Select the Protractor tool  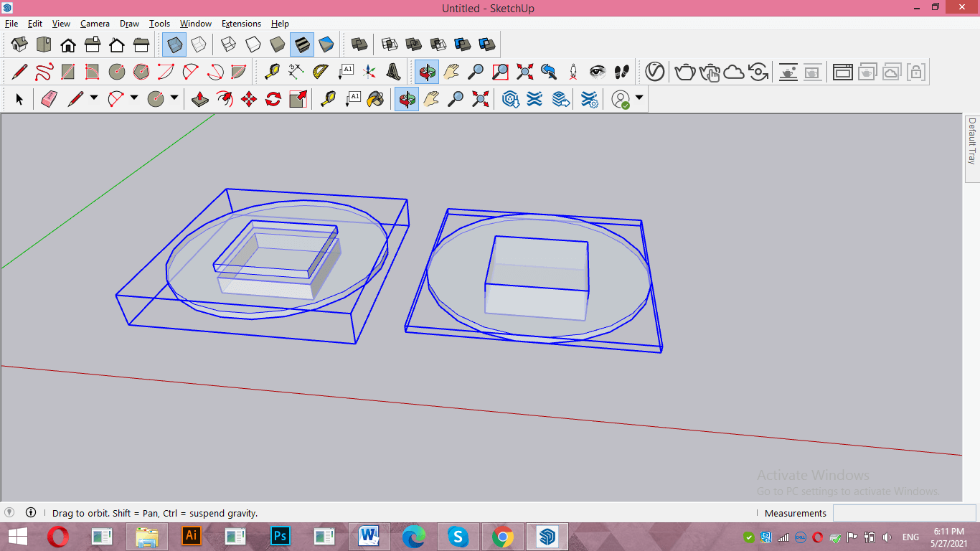tap(321, 72)
